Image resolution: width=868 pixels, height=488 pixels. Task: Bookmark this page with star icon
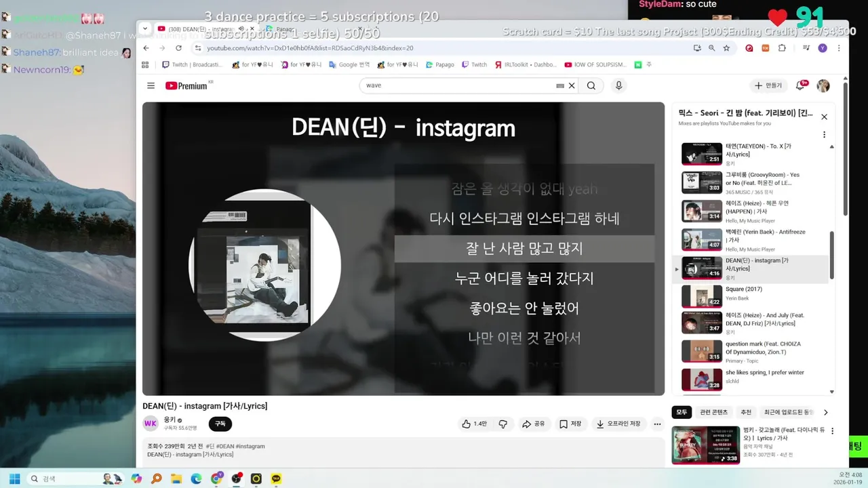point(726,48)
